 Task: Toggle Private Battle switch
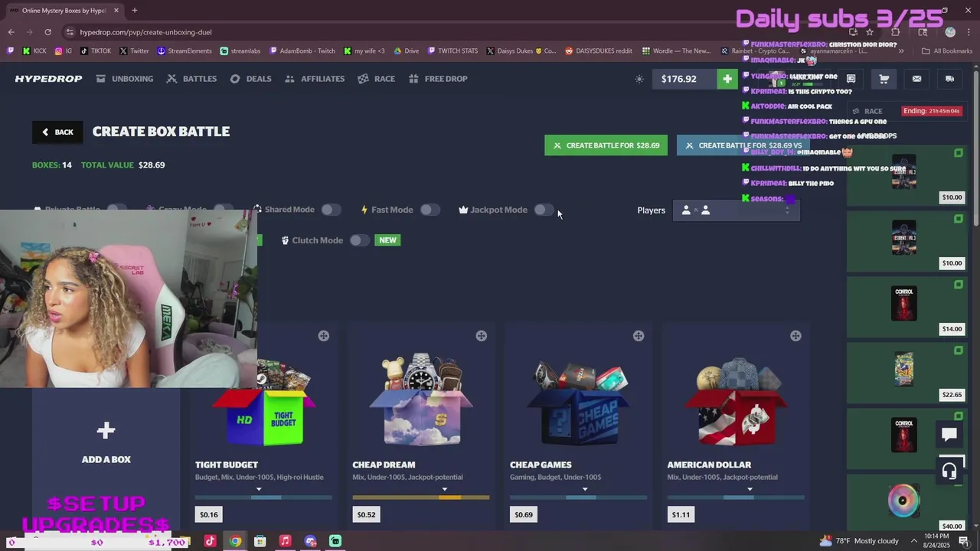tap(116, 209)
